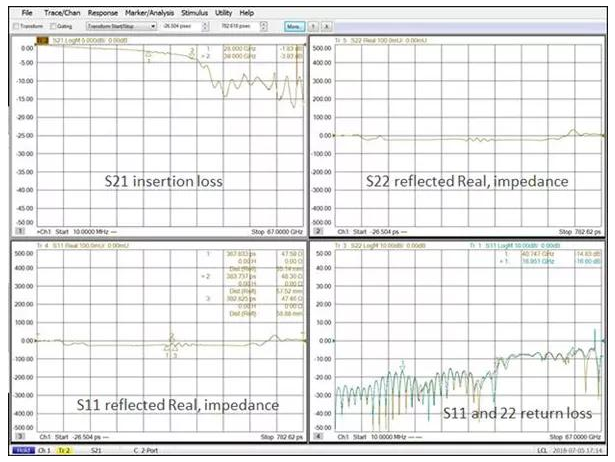This screenshot has width=615, height=462.
Task: Open the Help menu
Action: (x=247, y=13)
